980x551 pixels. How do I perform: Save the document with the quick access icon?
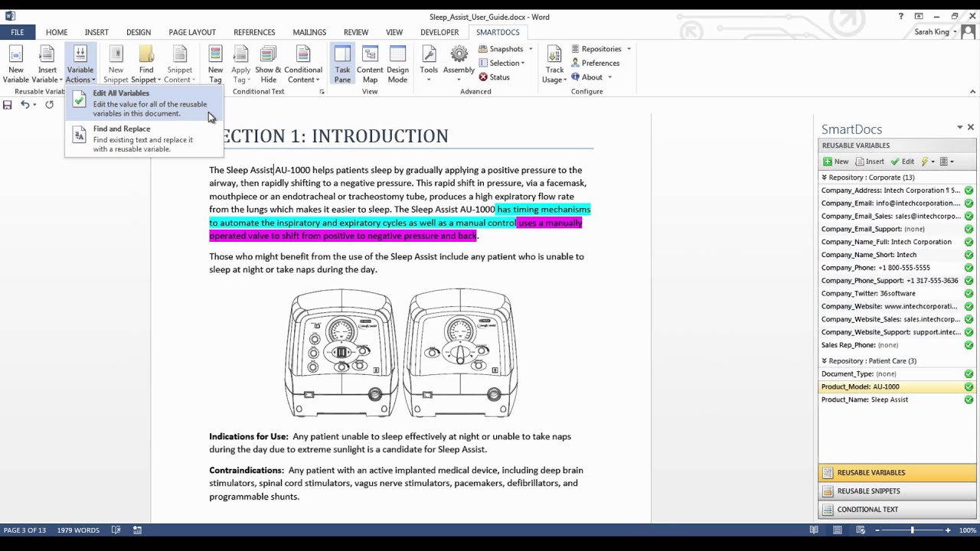point(7,105)
